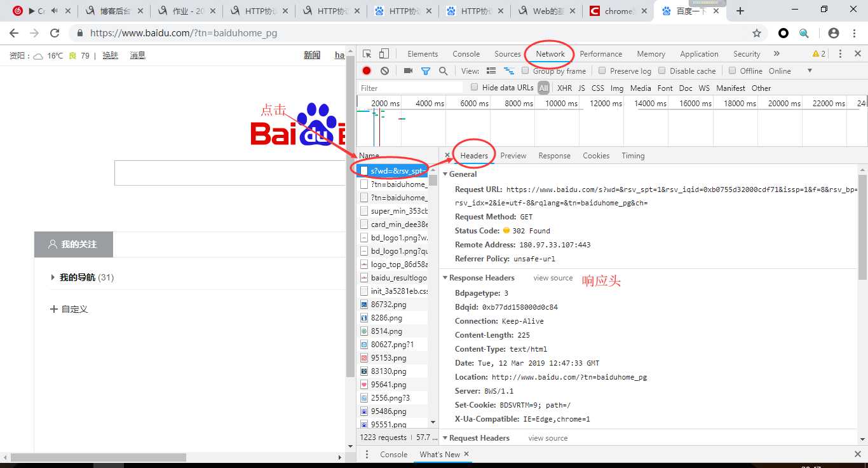Click 换肤 link on Baidu
Image resolution: width=868 pixels, height=468 pixels.
click(111, 55)
